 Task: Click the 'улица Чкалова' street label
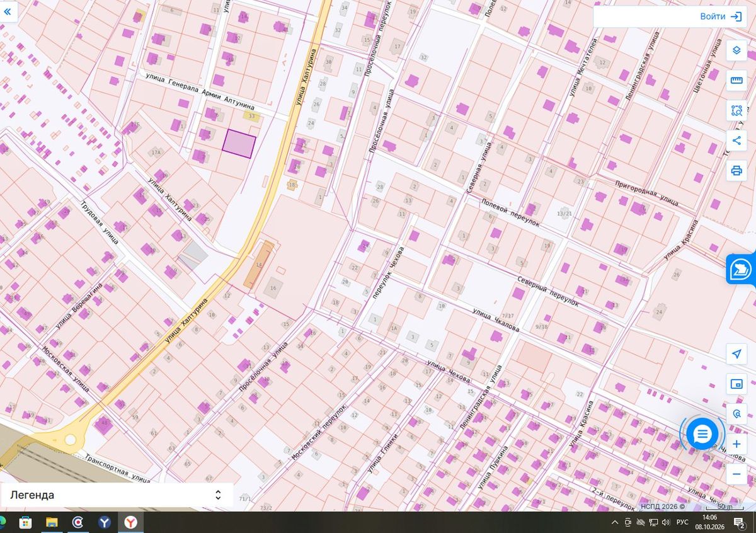496,319
